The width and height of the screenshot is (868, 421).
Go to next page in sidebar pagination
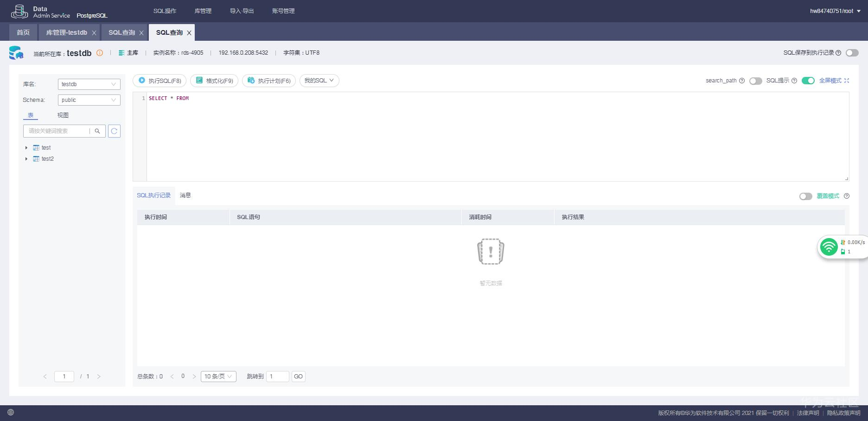coord(99,377)
